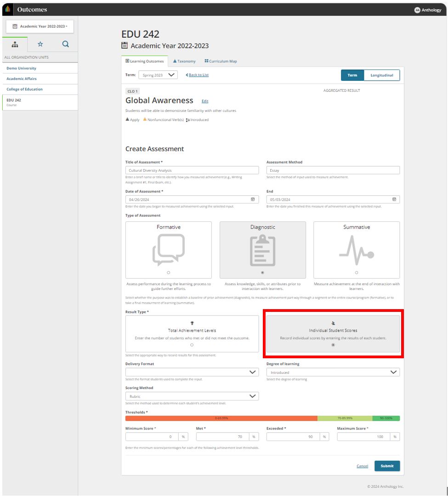Expand the Scoring Method Rubric dropdown
The image size is (448, 497).
192,396
